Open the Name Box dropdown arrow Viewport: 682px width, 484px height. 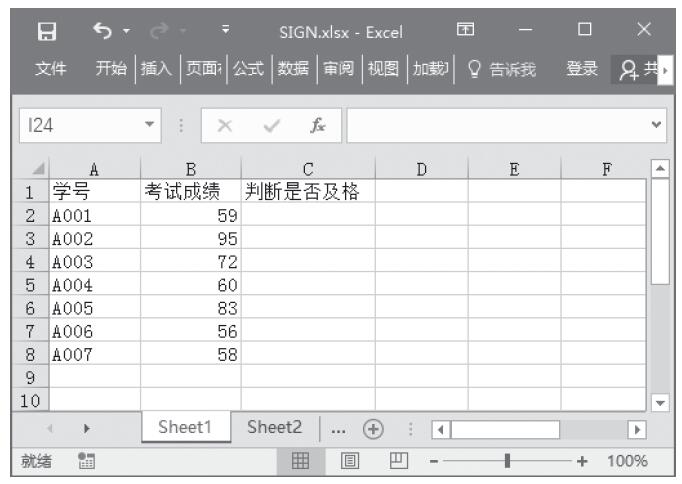149,127
